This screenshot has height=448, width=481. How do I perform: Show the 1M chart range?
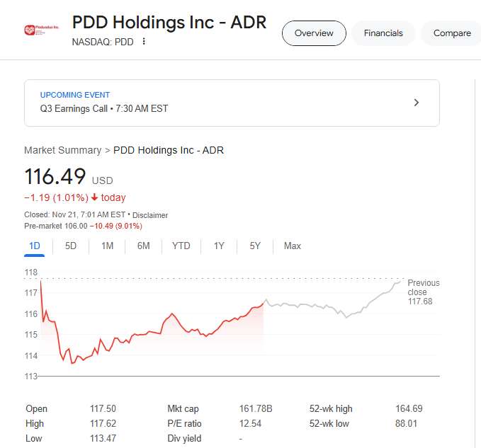point(107,246)
